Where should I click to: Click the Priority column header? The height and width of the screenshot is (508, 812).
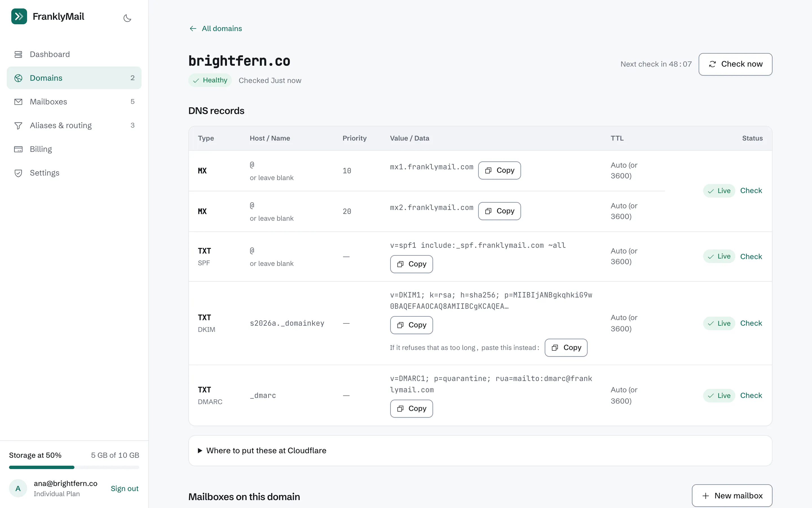click(354, 138)
